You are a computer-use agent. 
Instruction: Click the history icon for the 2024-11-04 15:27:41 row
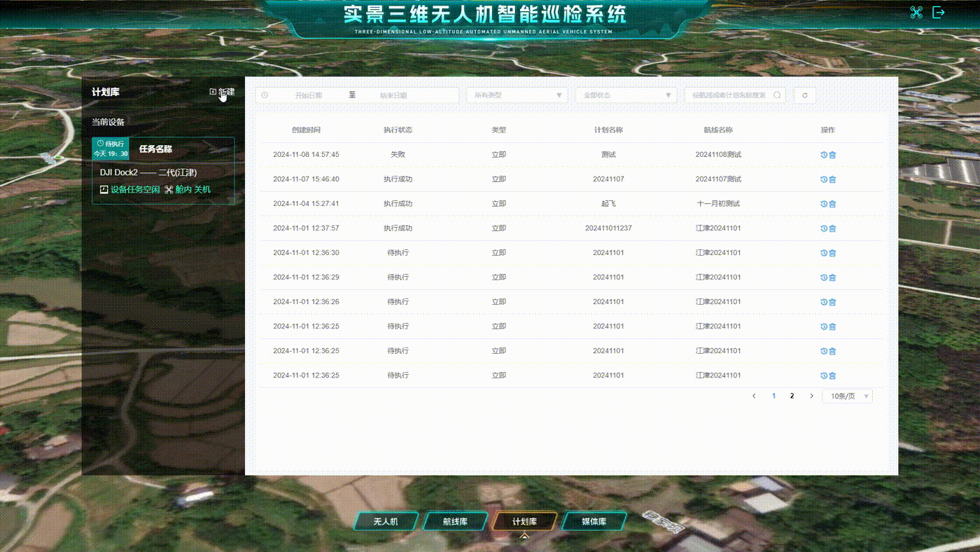824,204
